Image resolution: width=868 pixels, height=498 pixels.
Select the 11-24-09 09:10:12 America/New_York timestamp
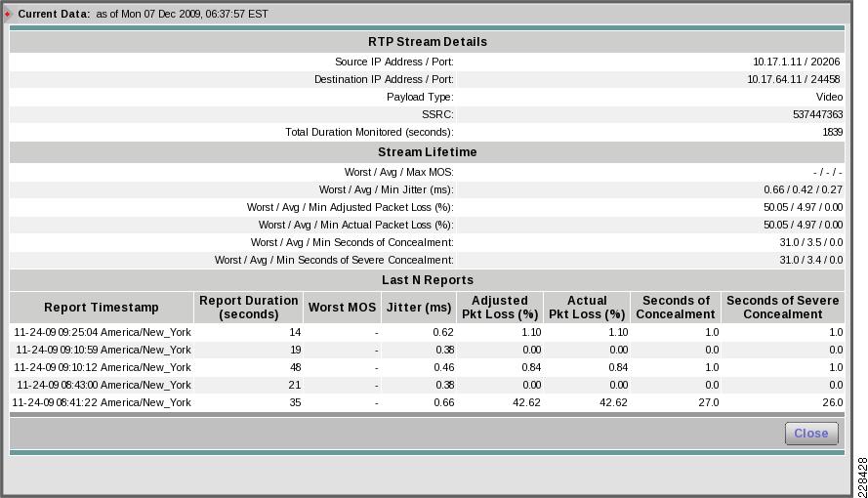pos(103,367)
